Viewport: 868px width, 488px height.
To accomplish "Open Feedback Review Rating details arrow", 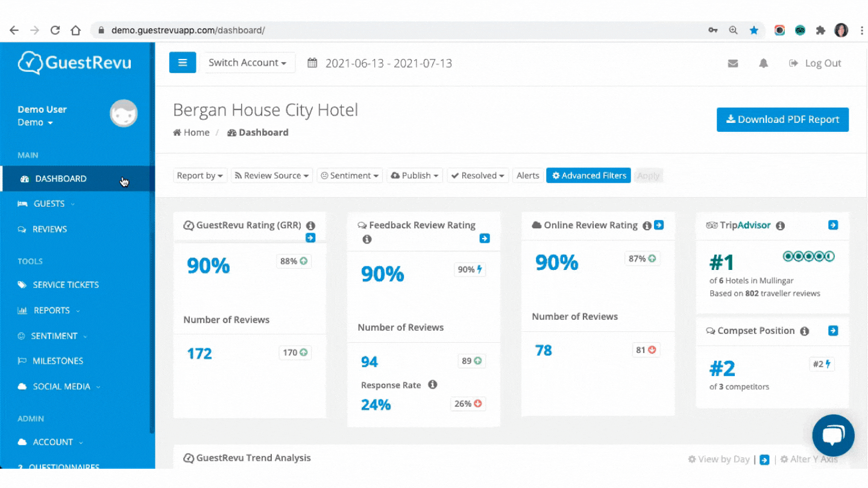I will click(x=485, y=239).
